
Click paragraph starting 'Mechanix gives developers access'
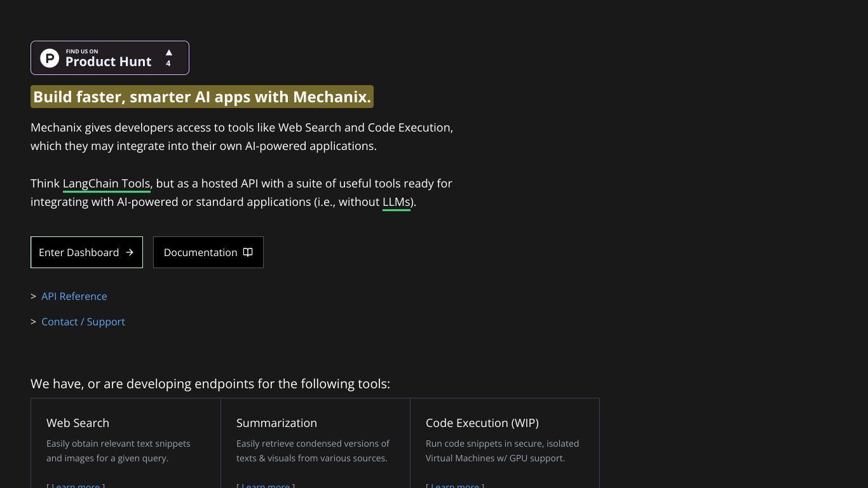pos(242,137)
